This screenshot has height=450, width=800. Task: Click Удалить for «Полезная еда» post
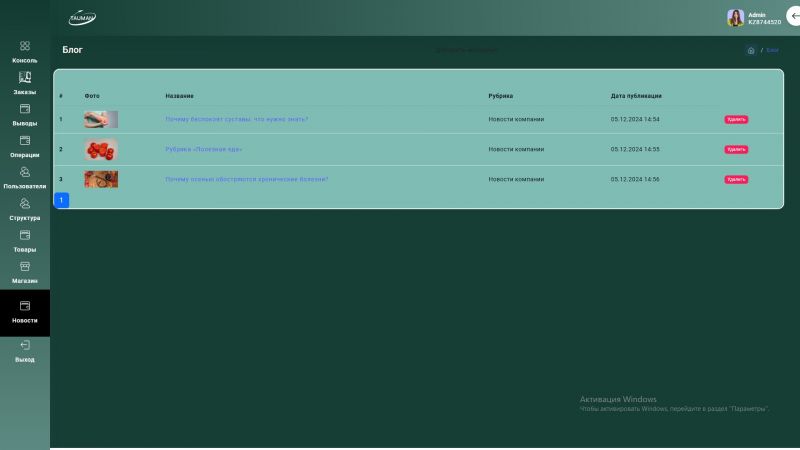(x=736, y=150)
